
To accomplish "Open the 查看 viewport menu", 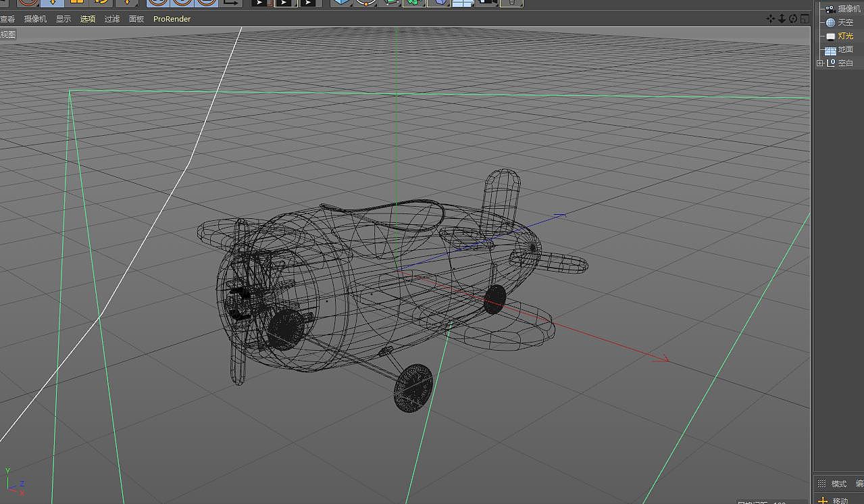I will pyautogui.click(x=7, y=19).
